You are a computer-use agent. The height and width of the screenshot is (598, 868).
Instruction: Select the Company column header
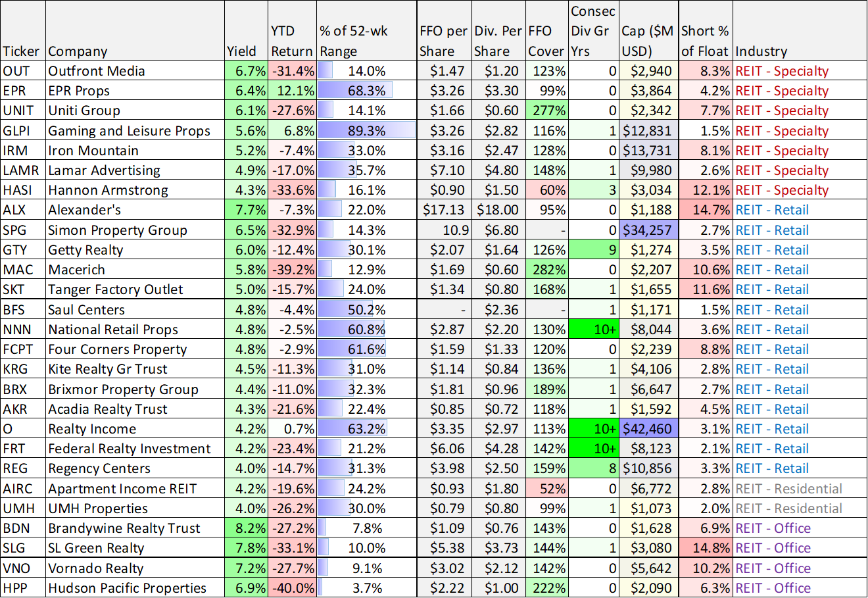pos(135,31)
